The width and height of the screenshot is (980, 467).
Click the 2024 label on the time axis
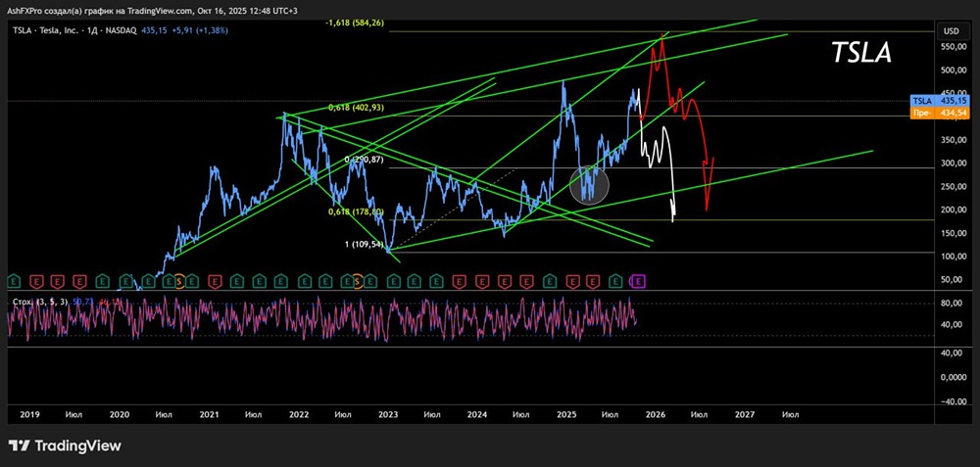(477, 414)
